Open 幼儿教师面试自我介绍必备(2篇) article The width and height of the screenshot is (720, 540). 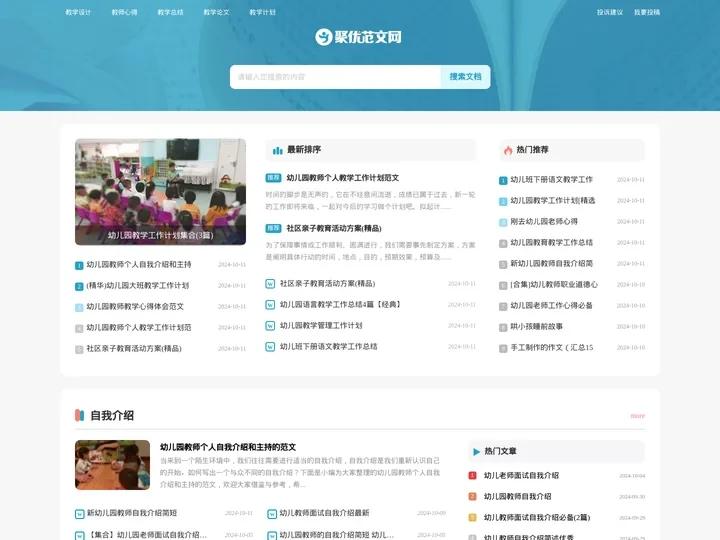[537, 518]
